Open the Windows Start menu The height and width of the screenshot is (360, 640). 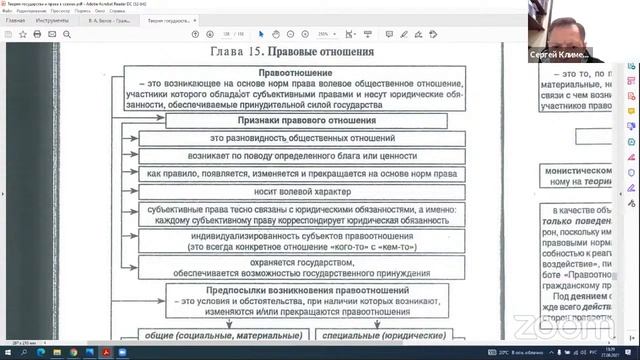click(x=7, y=352)
